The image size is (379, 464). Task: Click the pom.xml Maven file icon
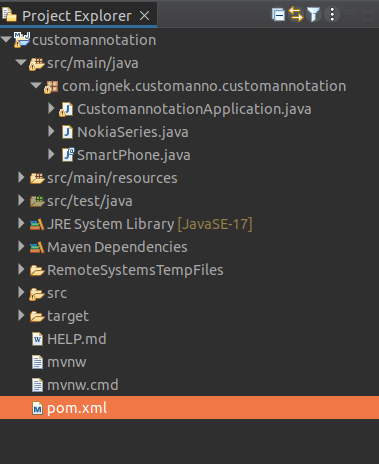pyautogui.click(x=37, y=408)
